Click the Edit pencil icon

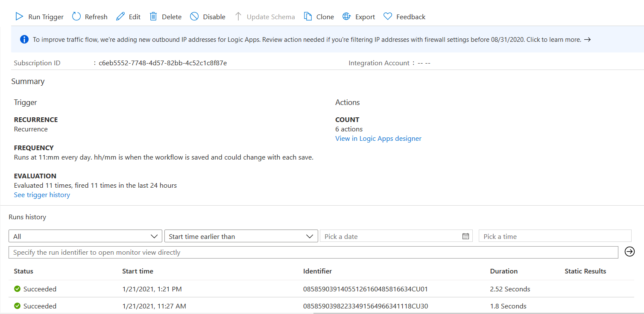tap(120, 17)
